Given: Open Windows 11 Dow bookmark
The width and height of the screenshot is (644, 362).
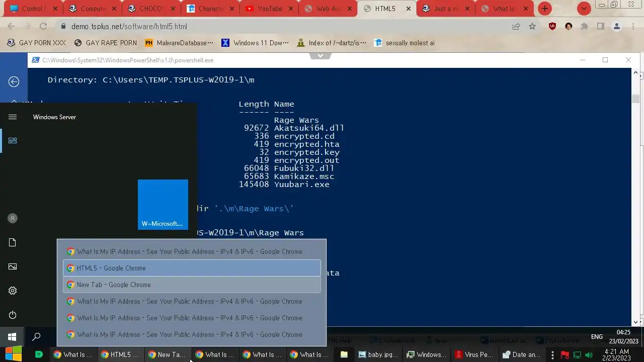Looking at the screenshot, I should click(255, 43).
